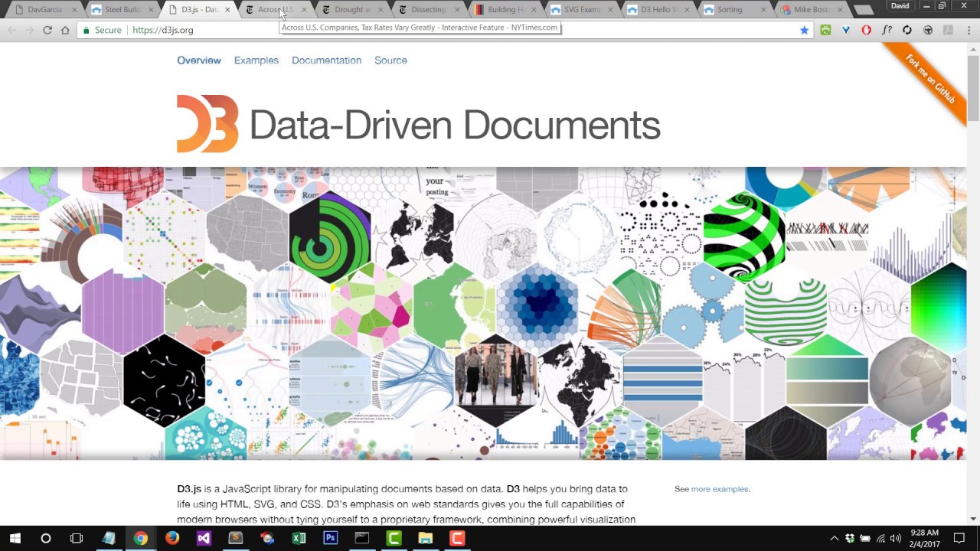Switch to Chrome in the taskbar

click(140, 538)
